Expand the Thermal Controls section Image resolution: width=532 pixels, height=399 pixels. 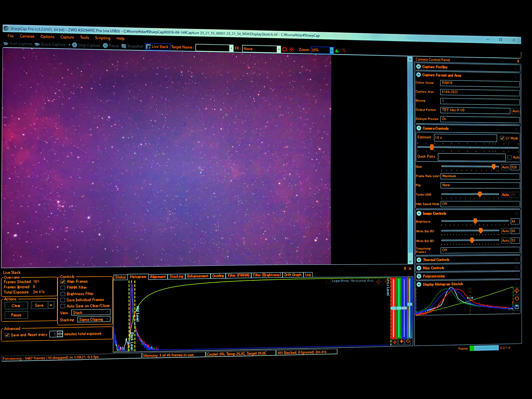coord(419,260)
